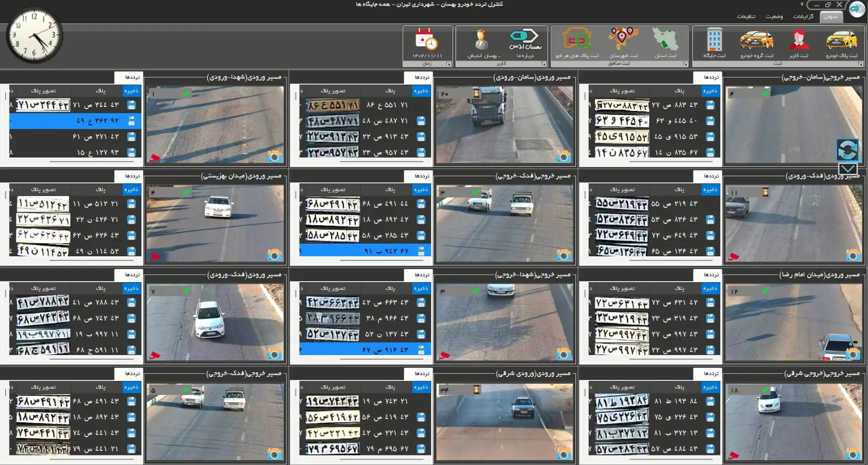Image resolution: width=868 pixels, height=465 pixels.
Task: Click green check status in سامان-خروجی video
Action: pos(765,93)
